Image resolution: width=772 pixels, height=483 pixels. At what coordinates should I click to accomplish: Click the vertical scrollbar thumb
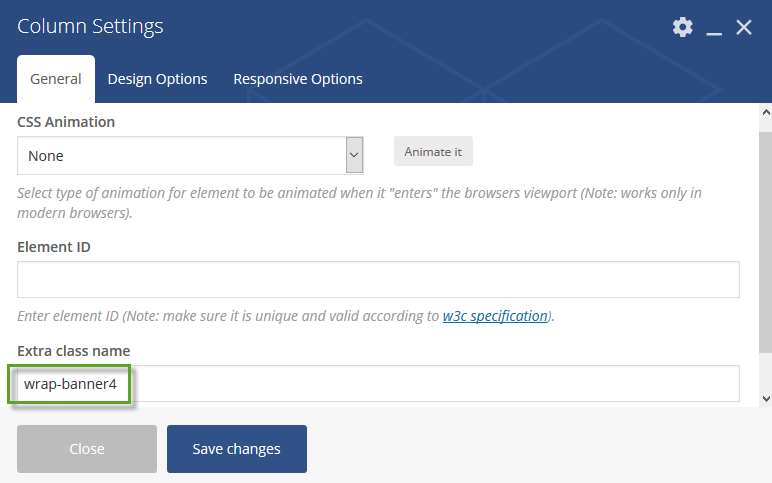766,242
